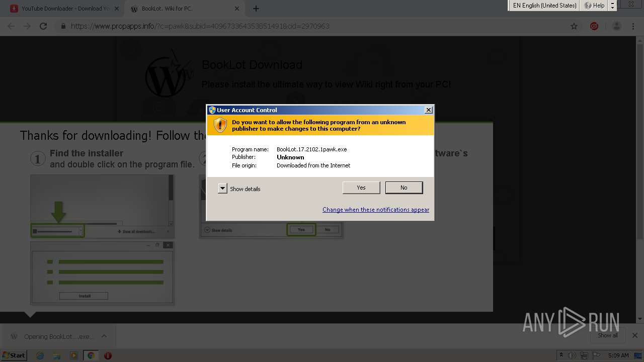The width and height of the screenshot is (644, 362).
Task: Reload the current page
Action: 43,26
